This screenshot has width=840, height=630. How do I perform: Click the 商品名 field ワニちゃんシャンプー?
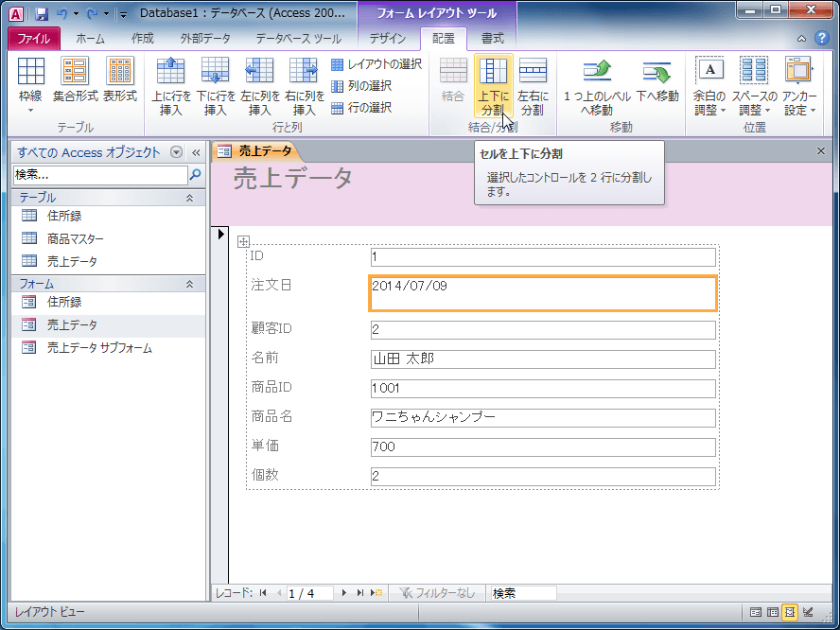pyautogui.click(x=543, y=417)
